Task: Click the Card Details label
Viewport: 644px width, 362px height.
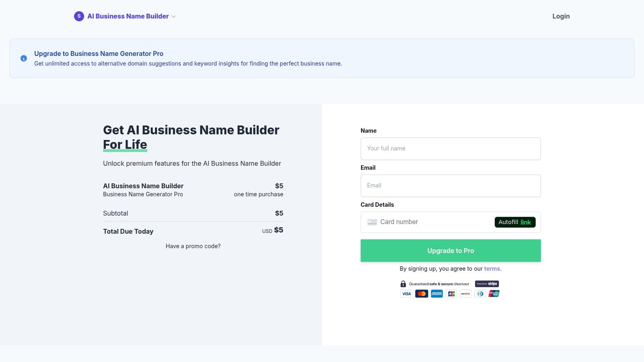Action: [377, 205]
